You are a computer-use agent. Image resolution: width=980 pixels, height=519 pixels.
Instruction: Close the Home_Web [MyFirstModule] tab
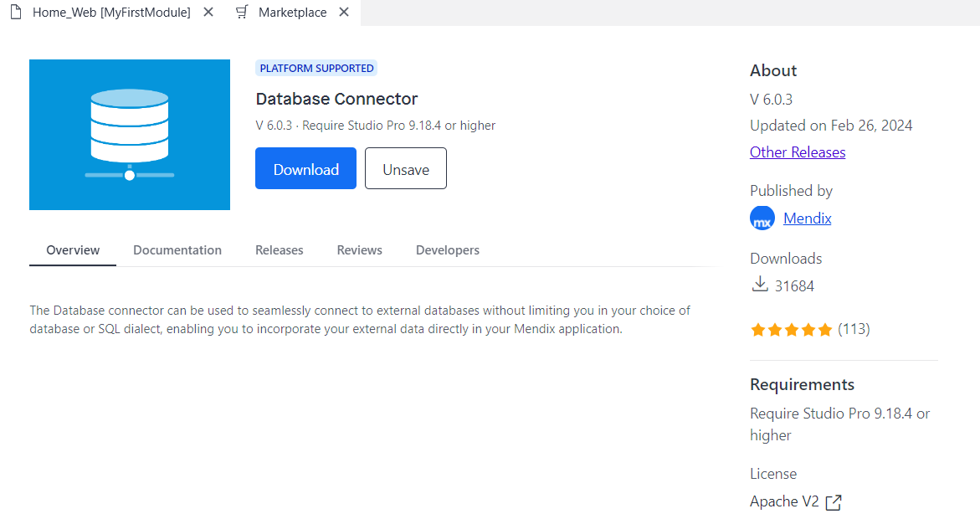click(208, 13)
